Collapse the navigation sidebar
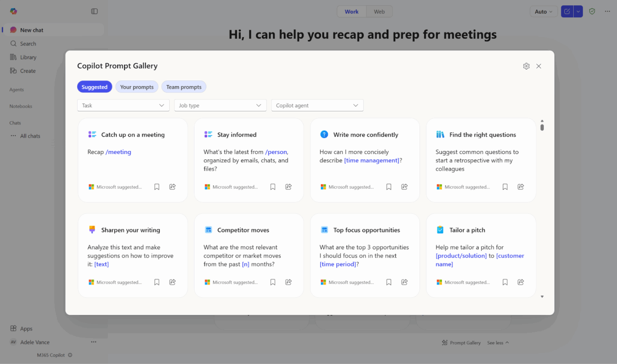This screenshot has height=364, width=617. (94, 11)
